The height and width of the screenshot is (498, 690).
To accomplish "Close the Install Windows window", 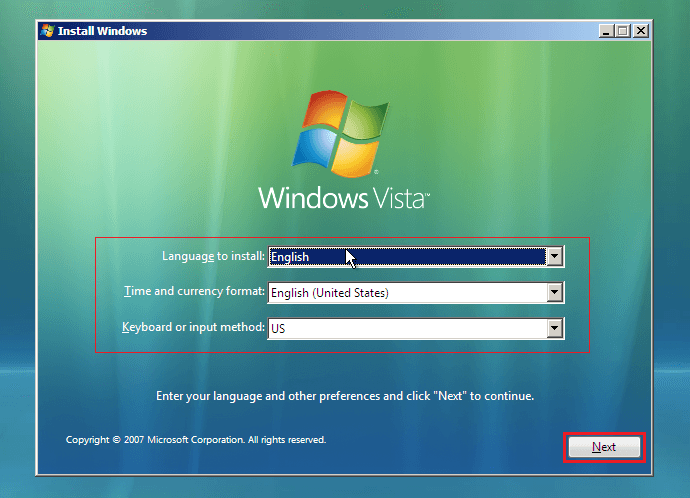I will (641, 31).
